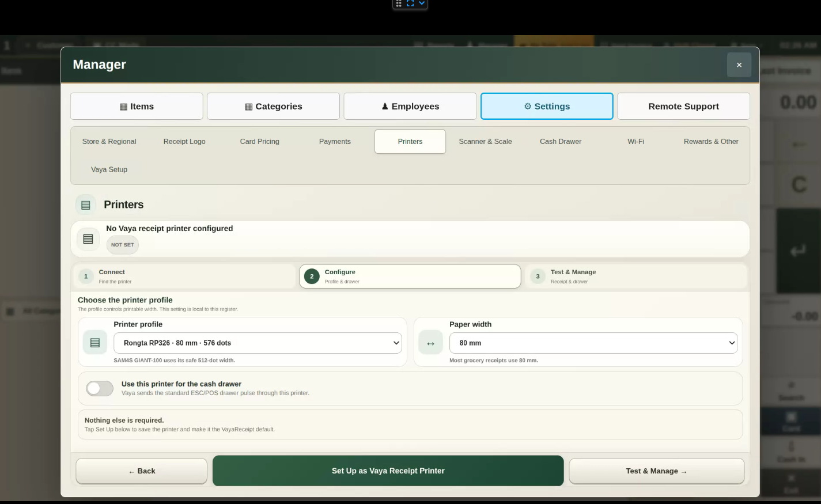Image resolution: width=821 pixels, height=504 pixels.
Task: Switch to the Employees tab
Action: coord(410,106)
